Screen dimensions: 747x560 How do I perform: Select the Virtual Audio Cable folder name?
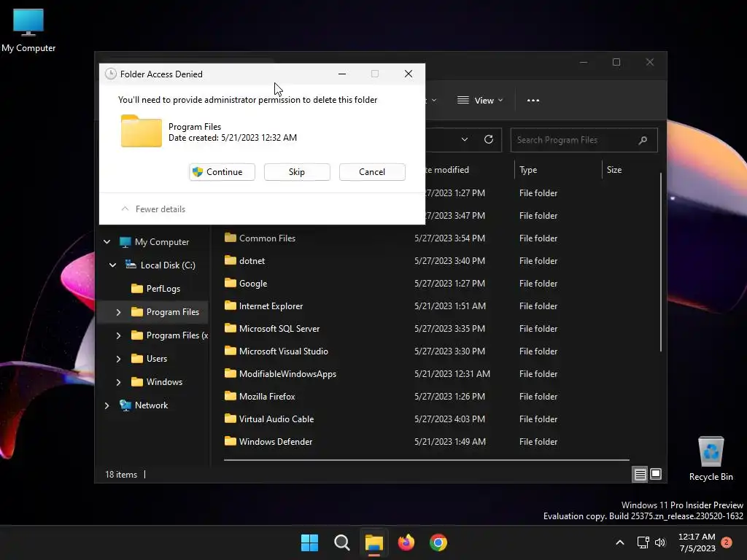pyautogui.click(x=276, y=419)
